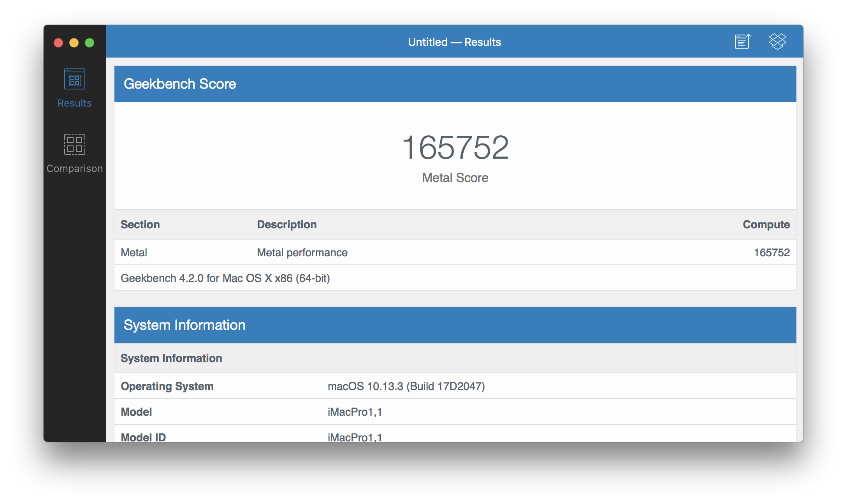
Task: Click the red close window button
Action: (58, 43)
